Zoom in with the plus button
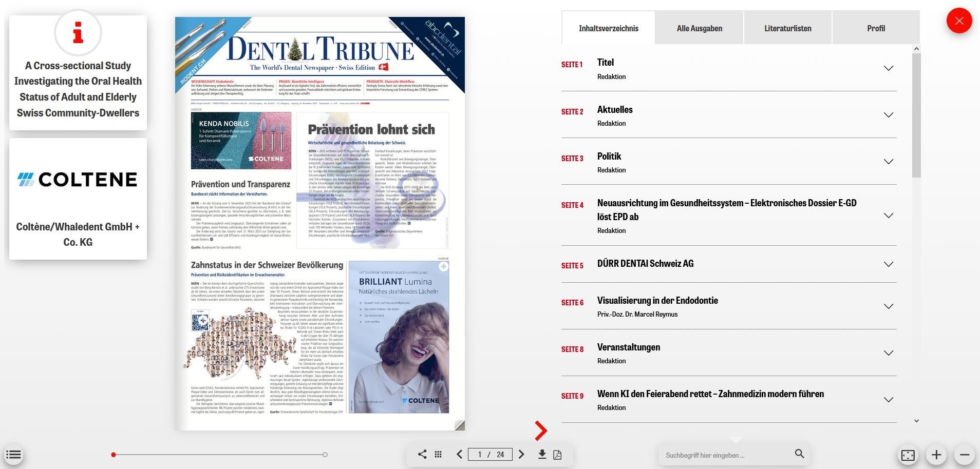 936,455
